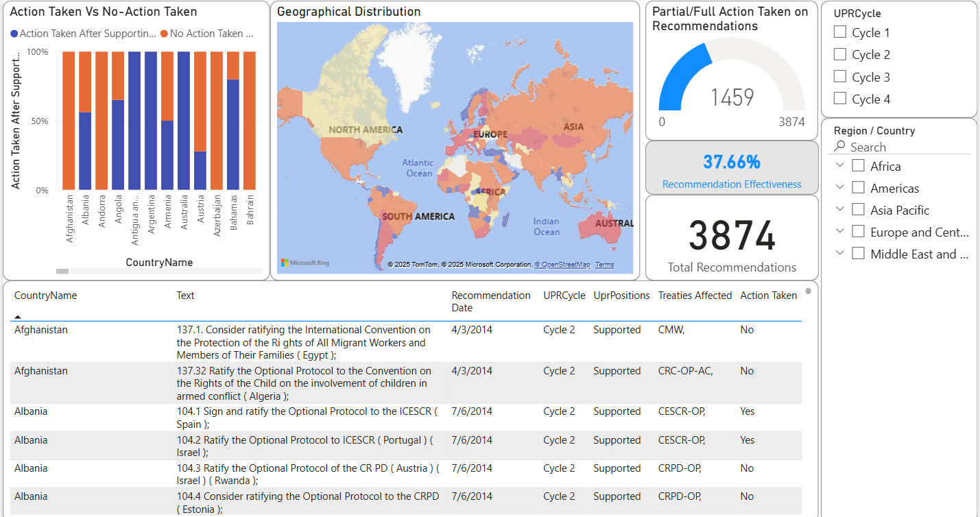
Task: Check the Cycle 1 checkbox
Action: click(x=839, y=32)
